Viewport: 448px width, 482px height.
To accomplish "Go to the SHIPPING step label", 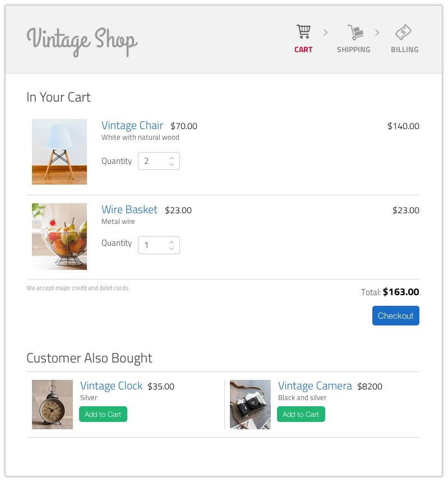I will pos(353,50).
